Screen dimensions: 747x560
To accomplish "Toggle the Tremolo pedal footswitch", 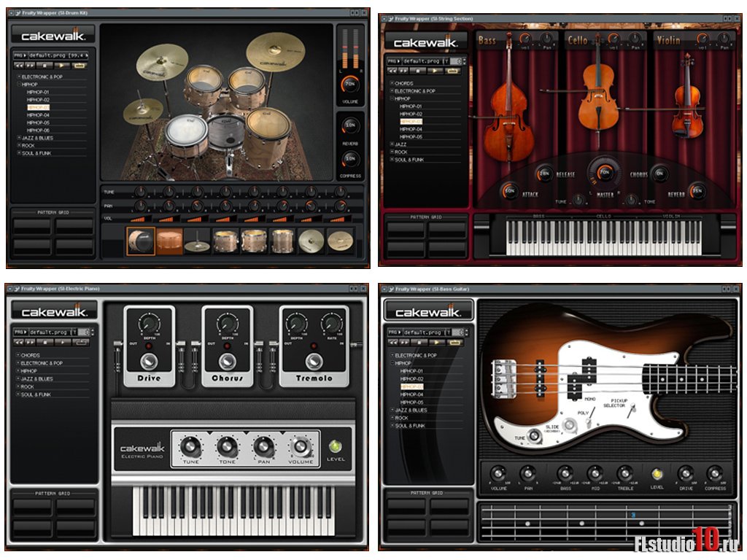I will 314,362.
